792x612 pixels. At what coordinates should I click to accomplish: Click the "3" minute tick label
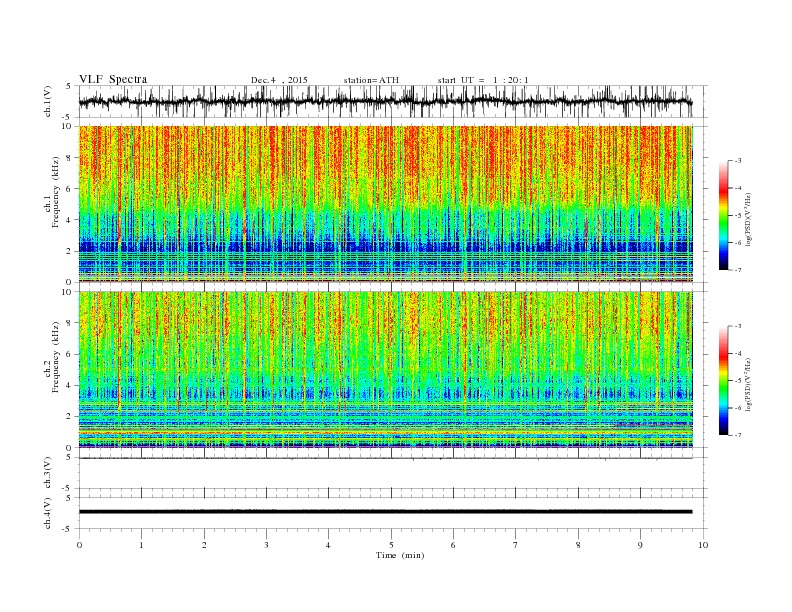pos(266,545)
